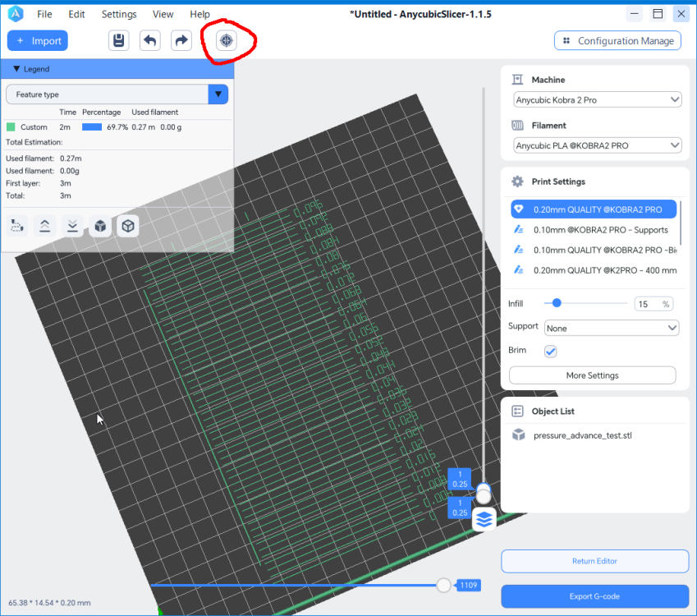Click the grid icon in Configuration Manage

coord(566,40)
